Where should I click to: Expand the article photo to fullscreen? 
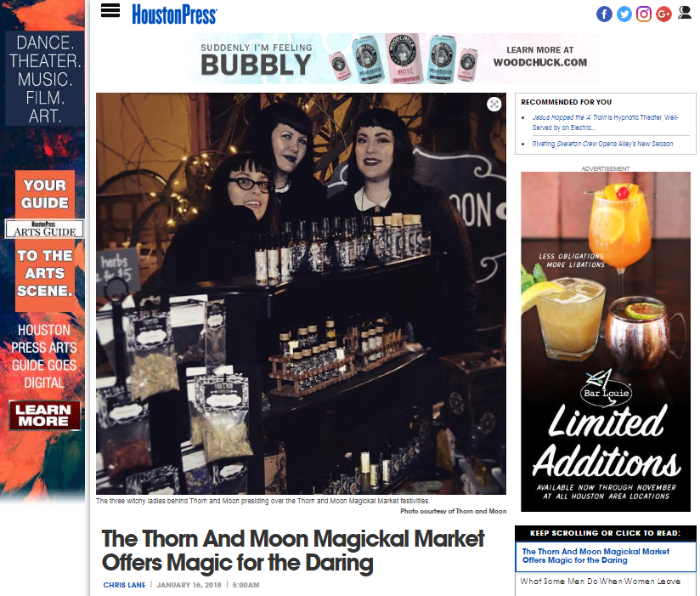click(494, 105)
